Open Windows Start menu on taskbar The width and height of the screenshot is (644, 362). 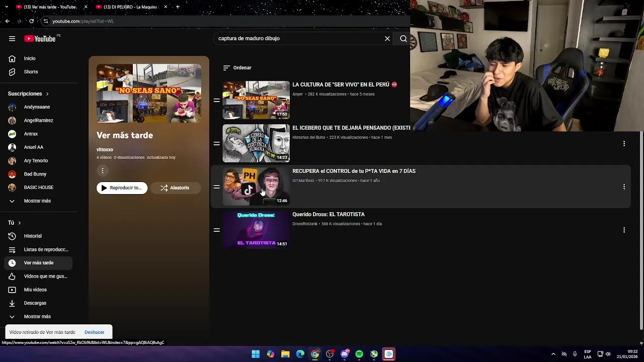click(256, 354)
